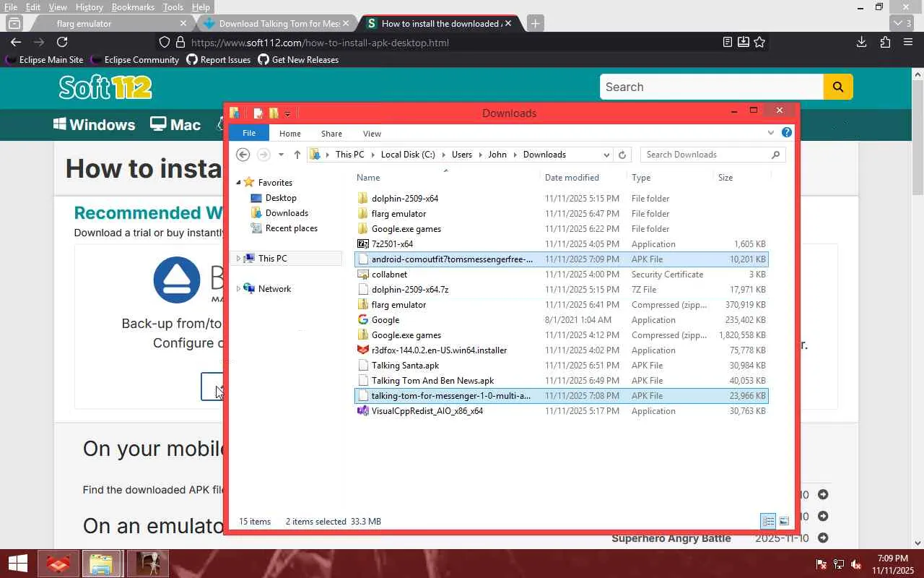Open the Explorer View ribbon tab
924x578 pixels.
372,134
